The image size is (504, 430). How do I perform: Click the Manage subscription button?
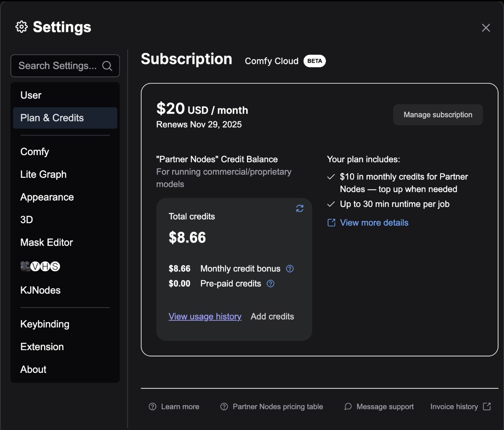[438, 114]
